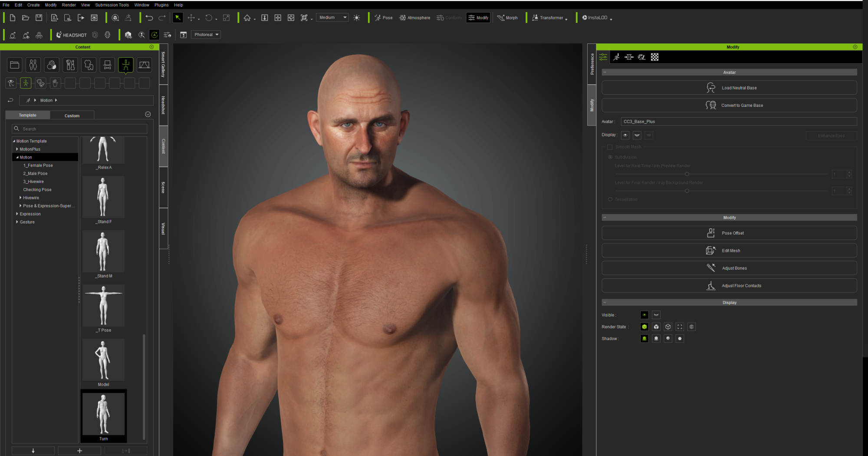Open the Cloth content category
The width and height of the screenshot is (868, 456).
click(89, 65)
